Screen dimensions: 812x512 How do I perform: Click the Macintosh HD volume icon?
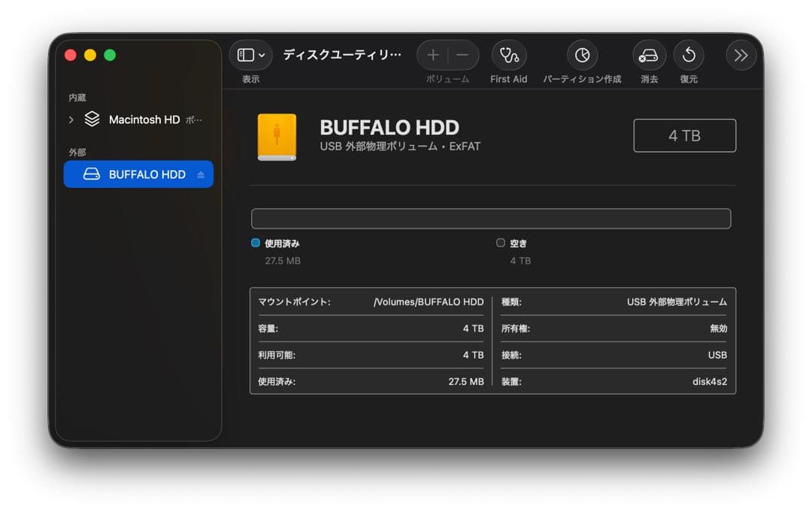(x=92, y=119)
